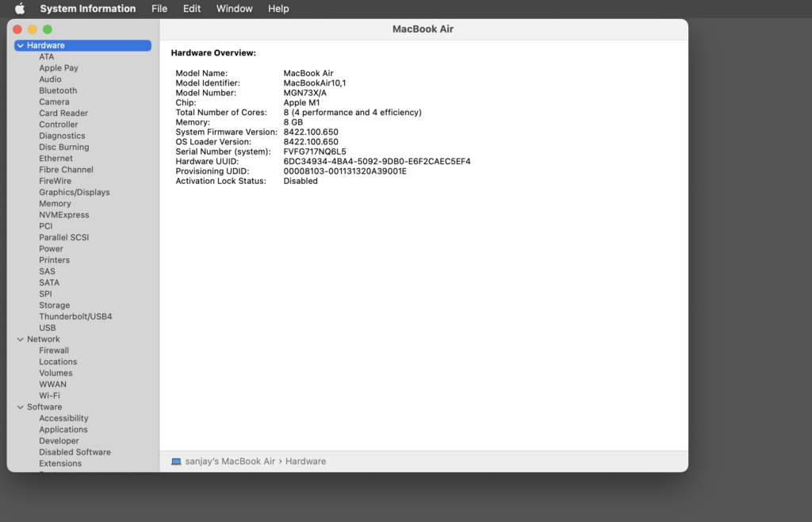This screenshot has width=812, height=522.
Task: Select SATA in the sidebar
Action: point(49,282)
